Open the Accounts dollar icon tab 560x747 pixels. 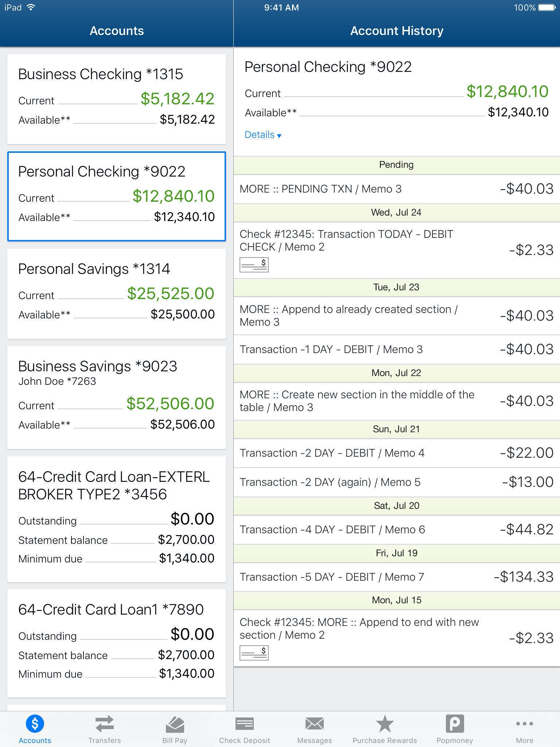tap(35, 725)
